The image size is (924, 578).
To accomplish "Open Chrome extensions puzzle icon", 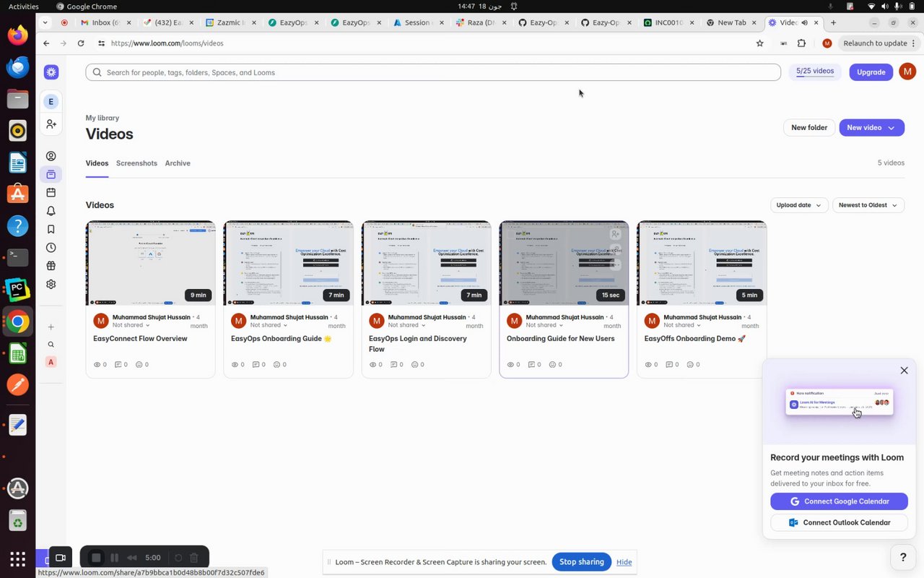I will pyautogui.click(x=801, y=43).
